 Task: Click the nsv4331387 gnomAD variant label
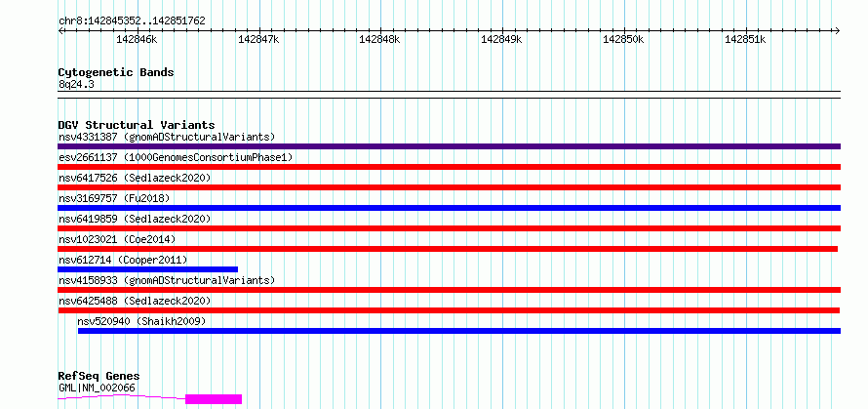click(x=167, y=137)
